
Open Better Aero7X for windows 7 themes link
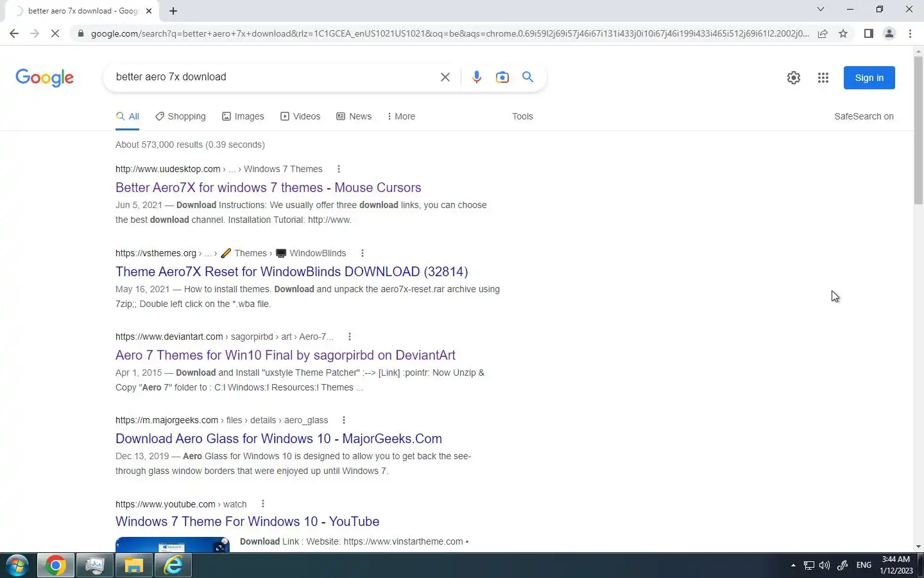(x=268, y=188)
